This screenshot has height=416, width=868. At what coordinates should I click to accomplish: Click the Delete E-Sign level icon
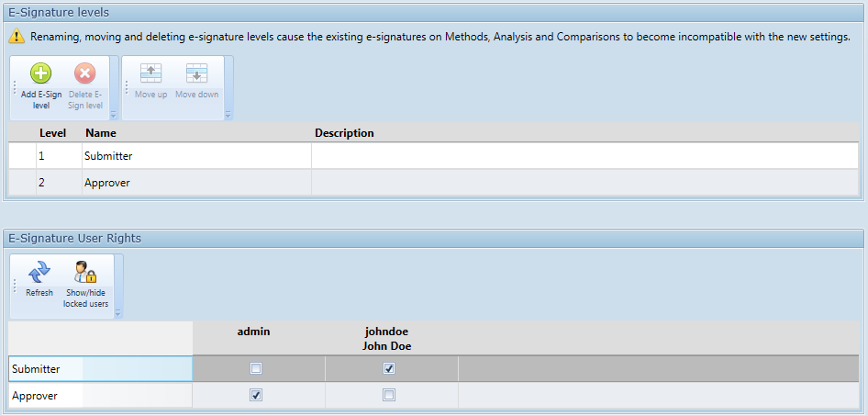[x=84, y=73]
